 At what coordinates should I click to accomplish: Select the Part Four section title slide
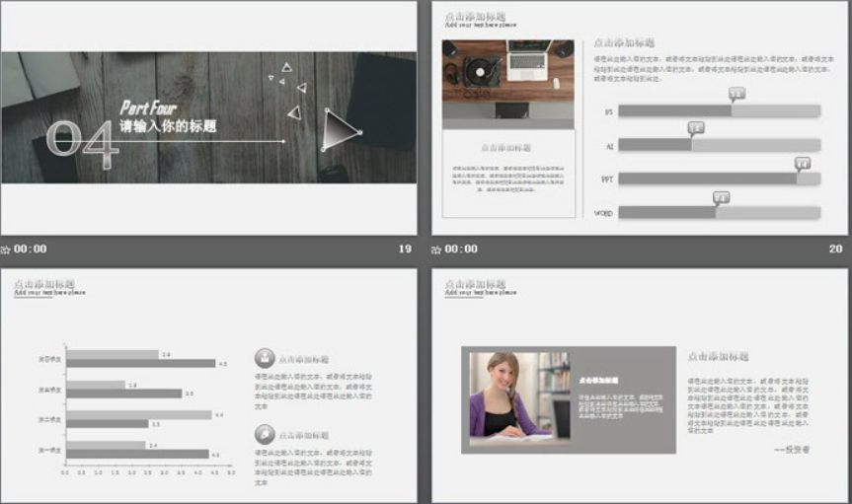pos(208,118)
